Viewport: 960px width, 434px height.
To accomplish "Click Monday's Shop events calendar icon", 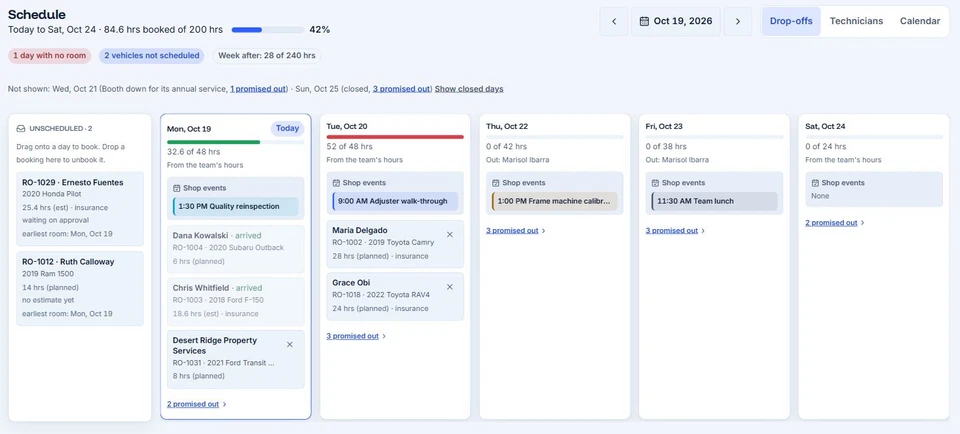I will (177, 189).
